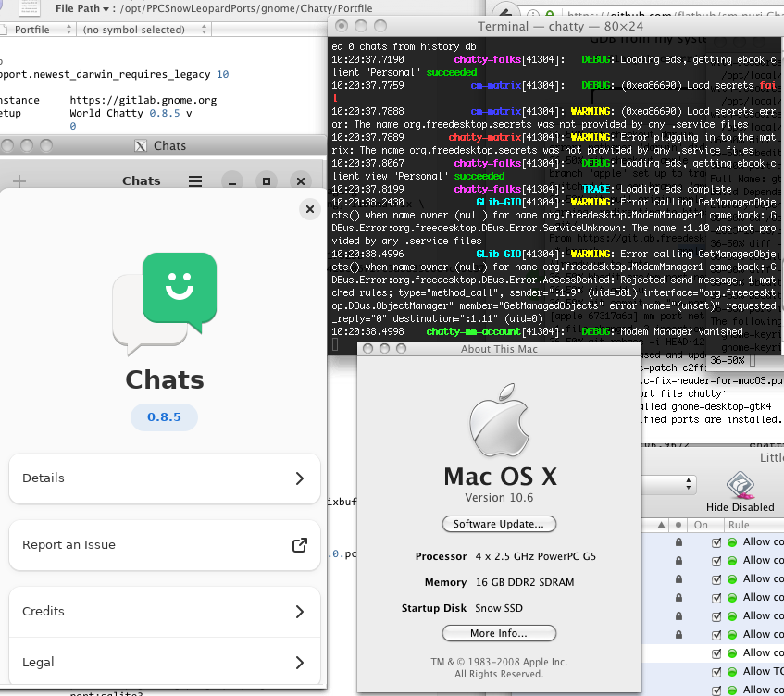Click the 36-50% prompt in background terminal
This screenshot has width=784, height=696.
(x=727, y=360)
